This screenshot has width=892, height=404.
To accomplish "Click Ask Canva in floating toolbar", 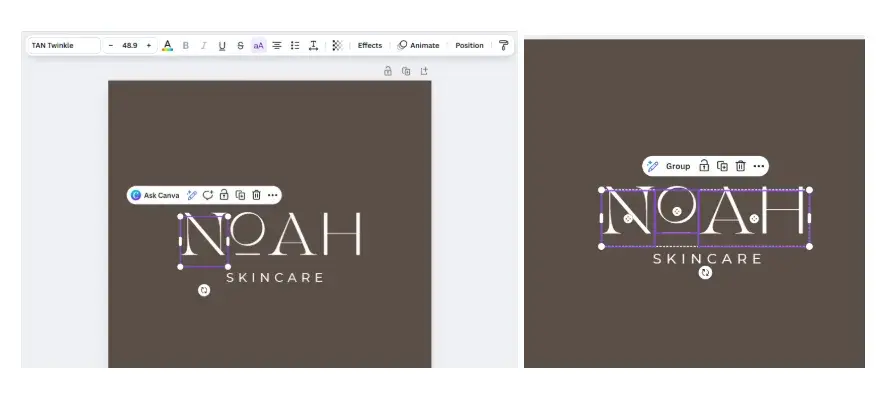I will tap(155, 195).
